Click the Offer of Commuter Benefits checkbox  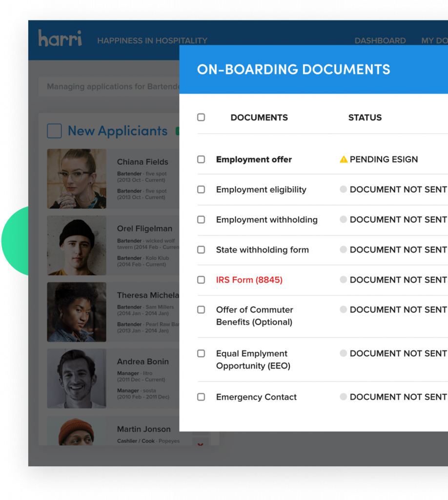click(x=201, y=310)
